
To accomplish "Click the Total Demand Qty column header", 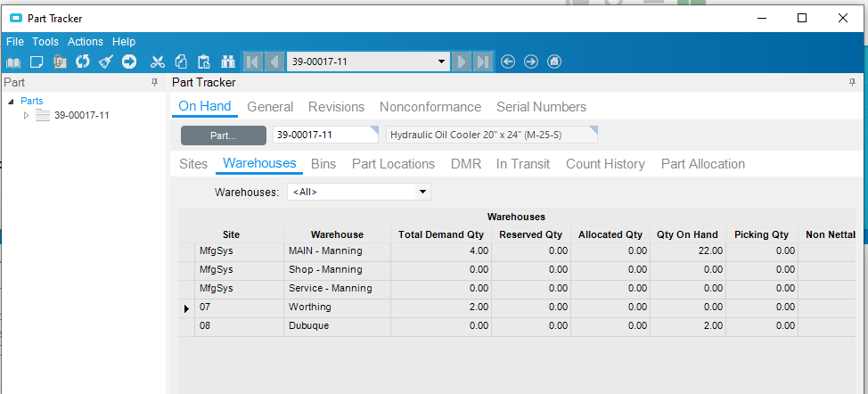I will coord(441,234).
